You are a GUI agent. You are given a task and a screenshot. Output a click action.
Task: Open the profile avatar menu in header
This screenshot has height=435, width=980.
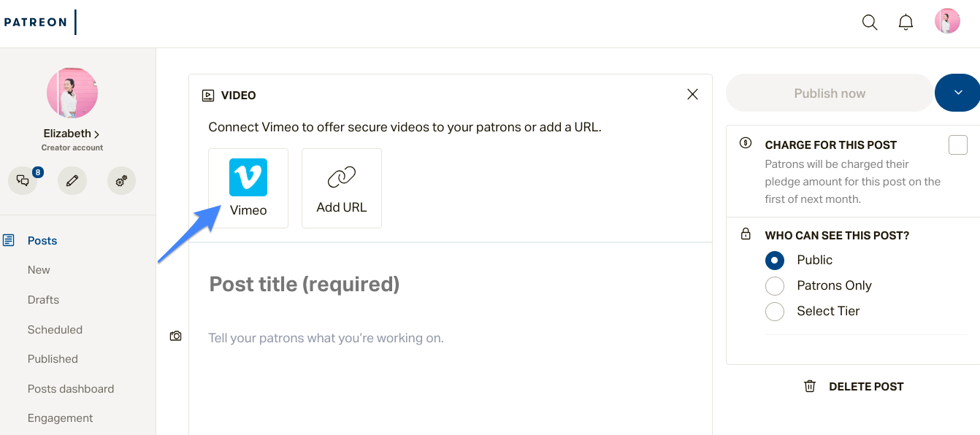point(947,21)
